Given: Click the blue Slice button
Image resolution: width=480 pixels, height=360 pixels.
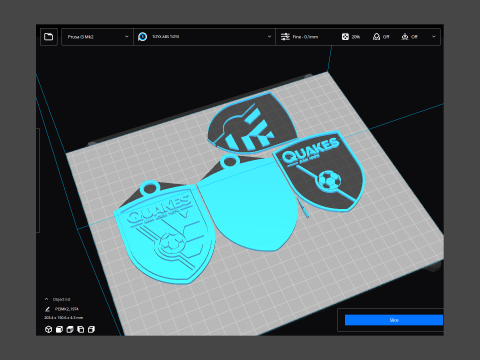Looking at the screenshot, I should (394, 320).
